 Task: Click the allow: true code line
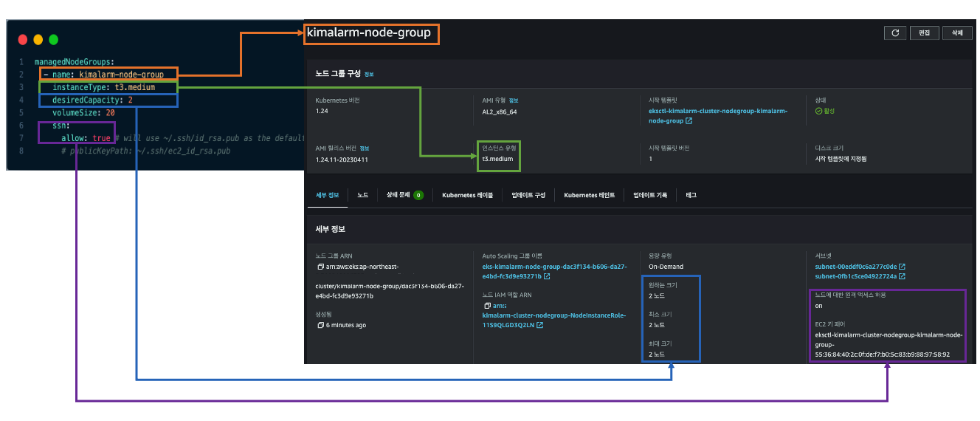[x=86, y=138]
